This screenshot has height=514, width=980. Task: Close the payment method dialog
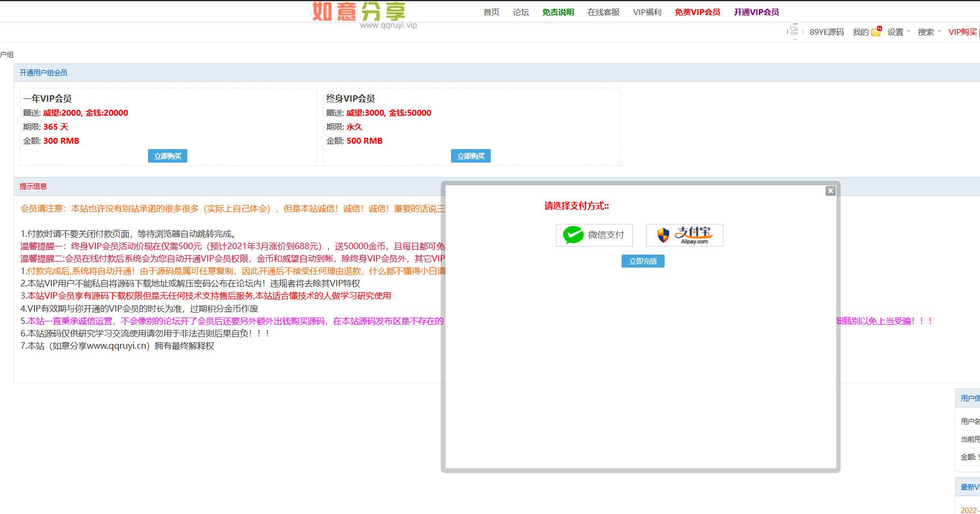click(830, 191)
